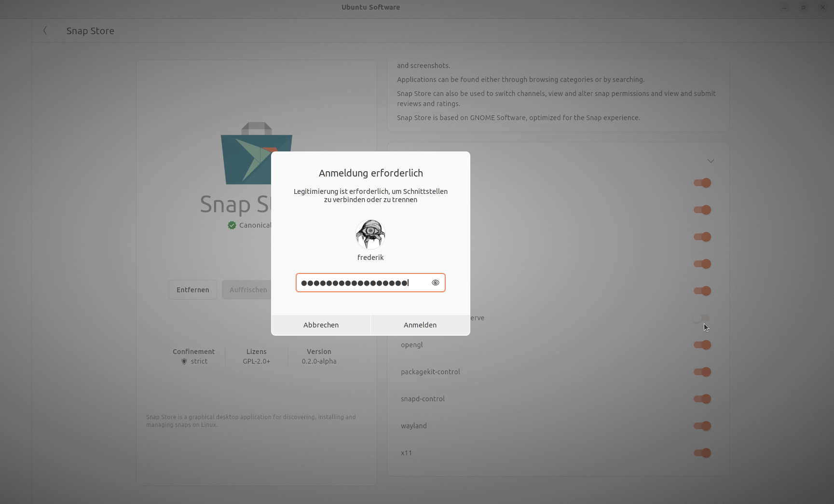Click the Snap Store bag logo
The height and width of the screenshot is (504, 834).
(x=256, y=153)
